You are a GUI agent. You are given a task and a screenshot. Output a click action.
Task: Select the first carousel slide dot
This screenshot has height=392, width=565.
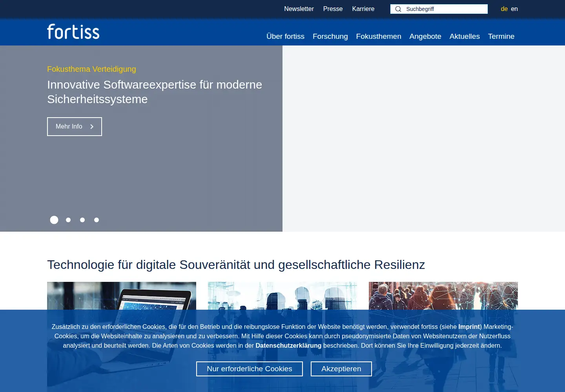54,220
